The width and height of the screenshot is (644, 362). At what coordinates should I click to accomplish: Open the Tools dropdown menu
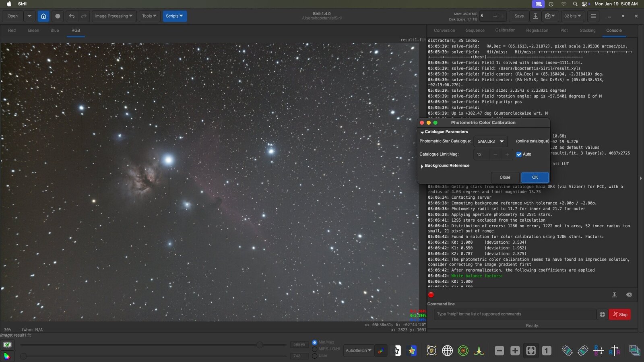pos(149,16)
